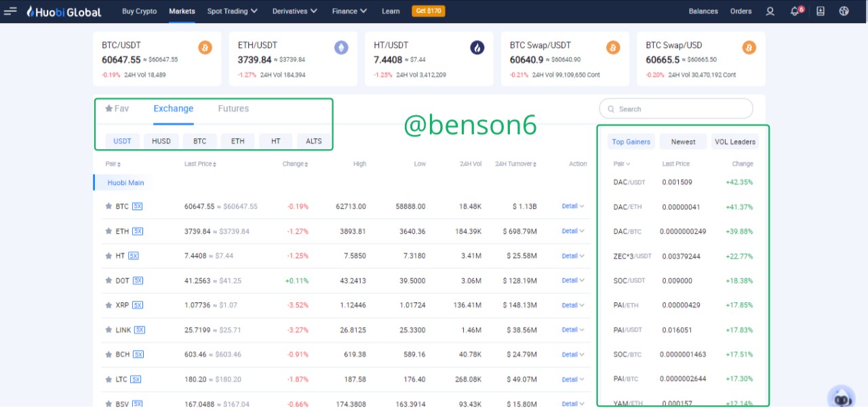
Task: Open the language globe icon
Action: [844, 12]
